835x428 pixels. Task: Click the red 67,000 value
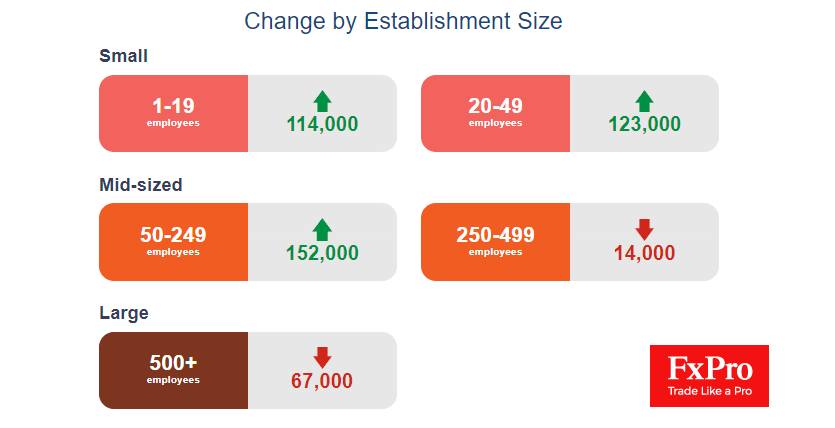[322, 381]
